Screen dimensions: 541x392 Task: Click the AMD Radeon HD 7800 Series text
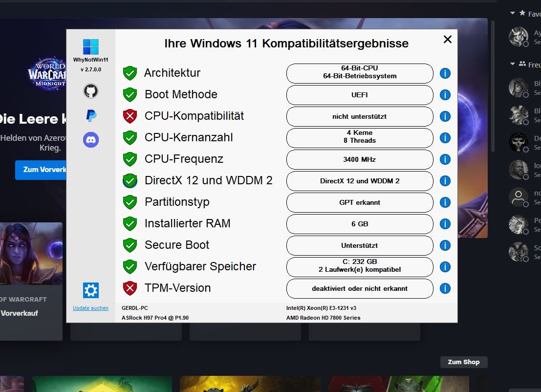pos(324,318)
